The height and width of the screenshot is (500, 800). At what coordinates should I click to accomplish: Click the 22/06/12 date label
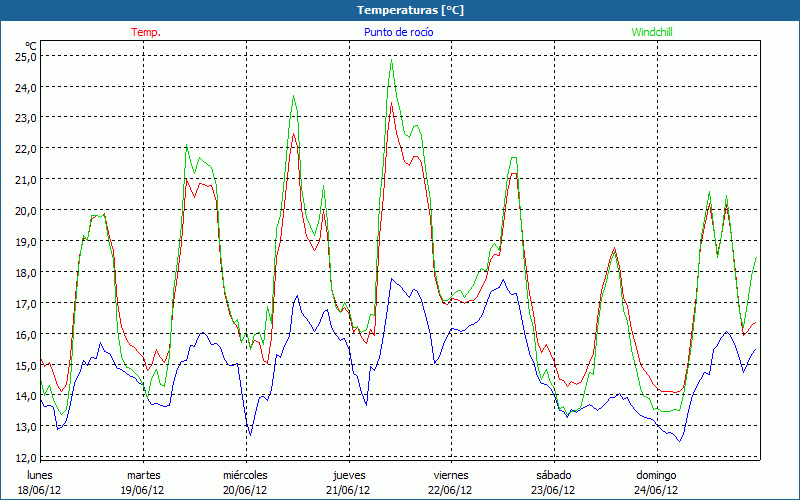[451, 490]
